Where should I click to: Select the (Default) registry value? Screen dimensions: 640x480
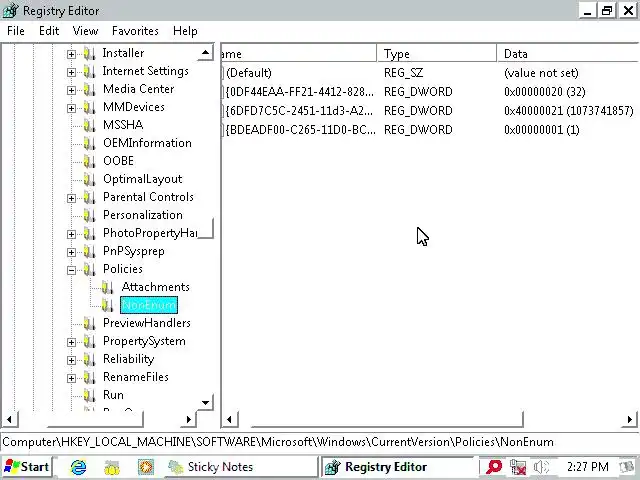(248, 73)
